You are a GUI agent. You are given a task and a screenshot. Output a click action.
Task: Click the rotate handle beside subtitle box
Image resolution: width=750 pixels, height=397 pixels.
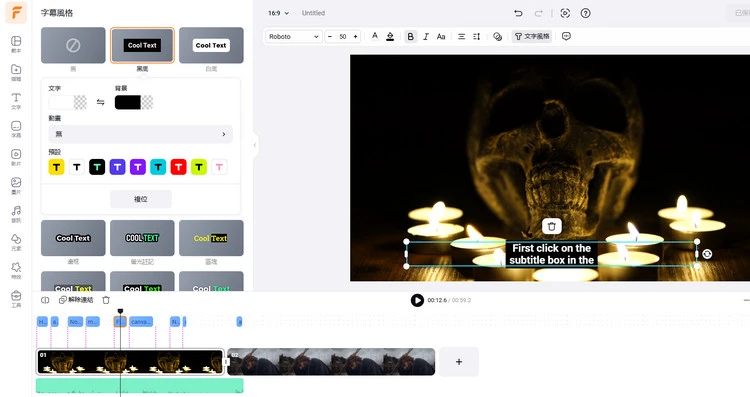707,254
